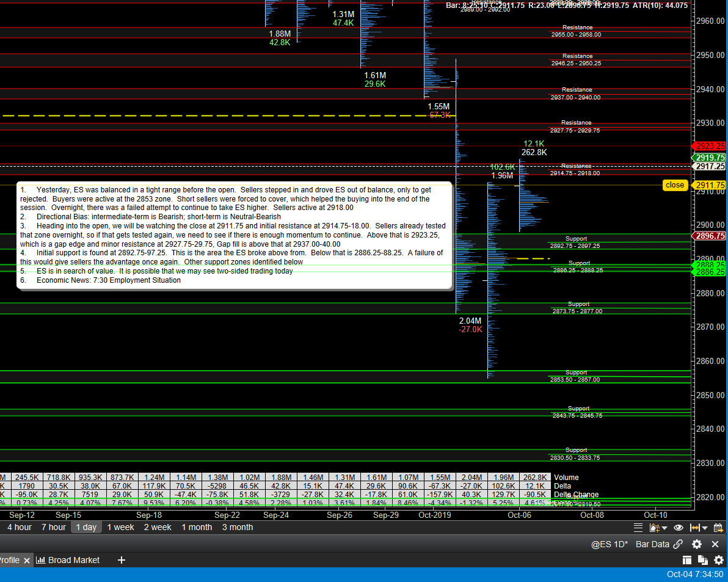Click the Delta Change row label
Viewport: 728px width, 582px height.
pos(576,494)
